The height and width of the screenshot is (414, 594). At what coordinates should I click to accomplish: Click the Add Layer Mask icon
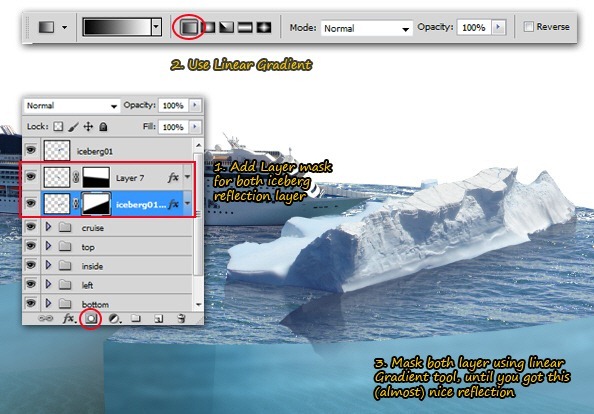pos(91,319)
